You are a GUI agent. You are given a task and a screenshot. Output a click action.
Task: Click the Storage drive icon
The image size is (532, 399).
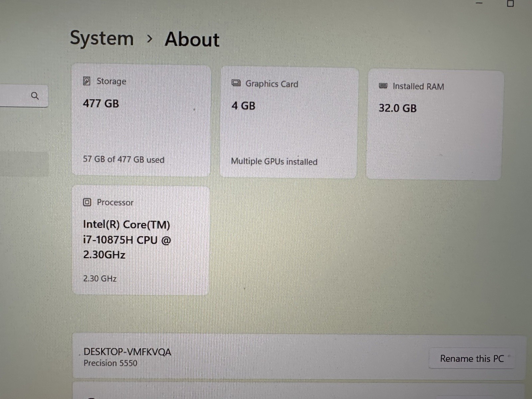87,81
